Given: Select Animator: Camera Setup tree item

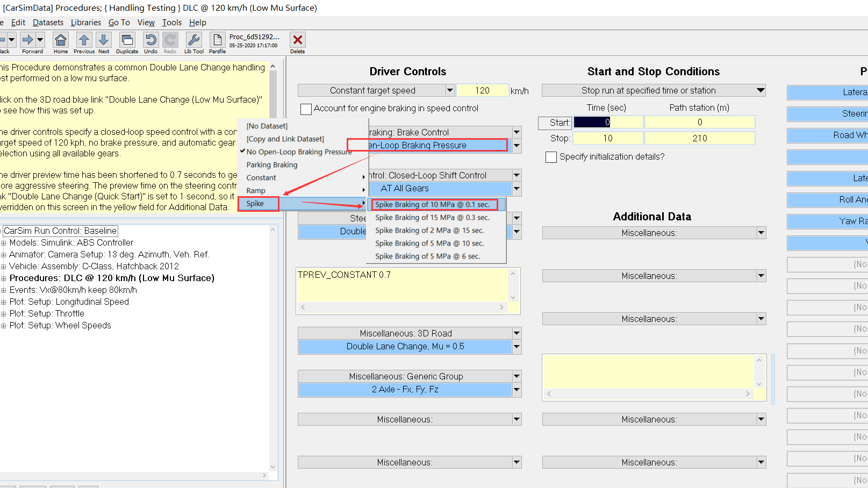Looking at the screenshot, I should coord(109,254).
